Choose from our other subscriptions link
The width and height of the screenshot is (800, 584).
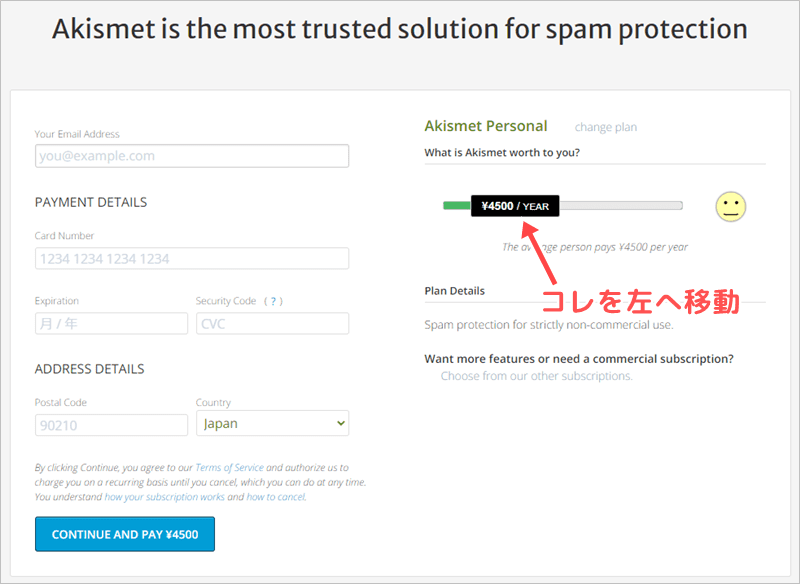point(536,376)
